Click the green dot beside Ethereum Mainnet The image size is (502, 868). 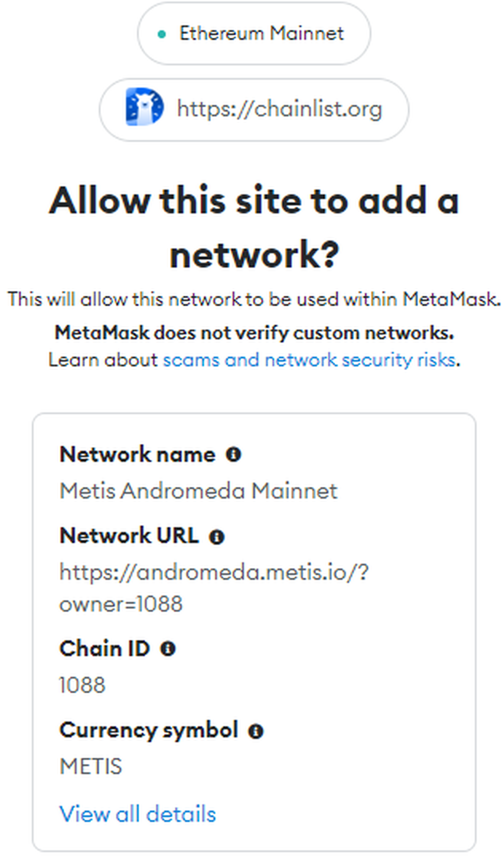162,34
